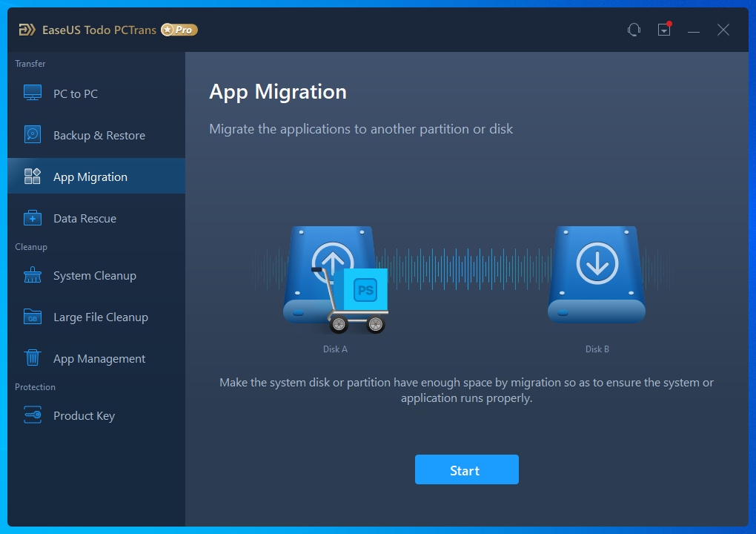This screenshot has height=534, width=756.
Task: Click the Product Key icon
Action: point(33,415)
